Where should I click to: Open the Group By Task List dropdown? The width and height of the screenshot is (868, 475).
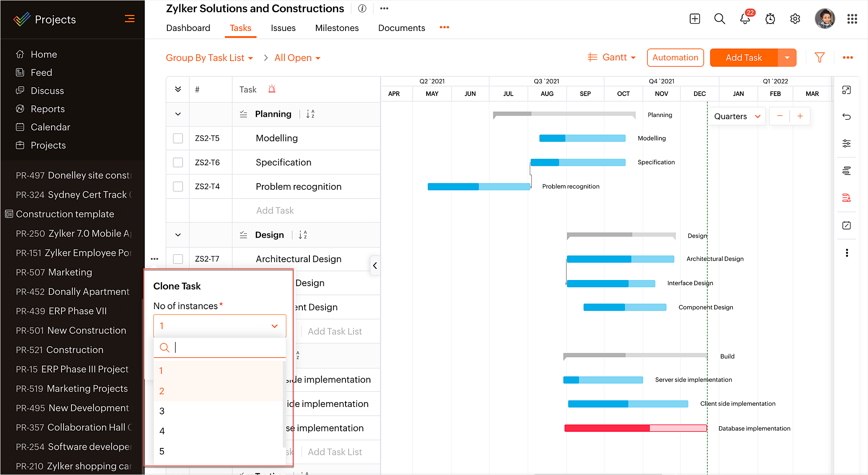209,58
